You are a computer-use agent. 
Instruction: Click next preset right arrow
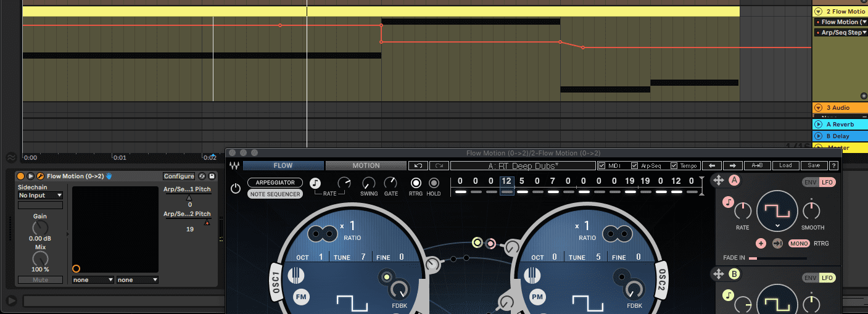(x=732, y=165)
